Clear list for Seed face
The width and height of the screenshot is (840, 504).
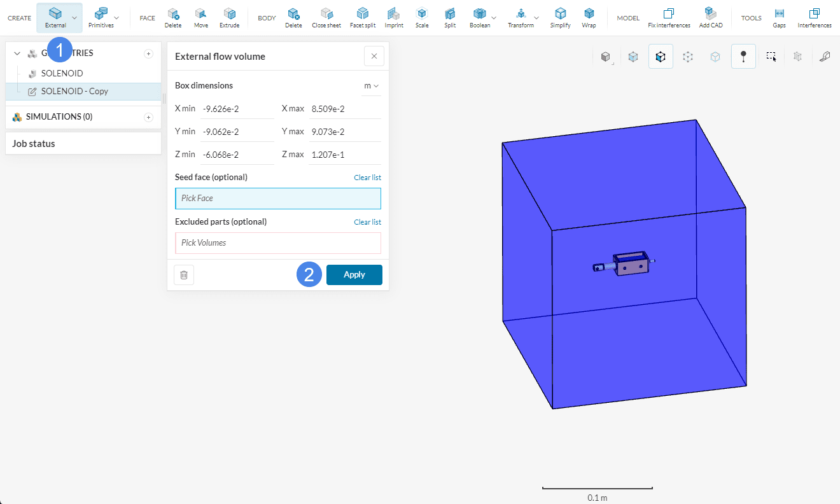point(367,178)
